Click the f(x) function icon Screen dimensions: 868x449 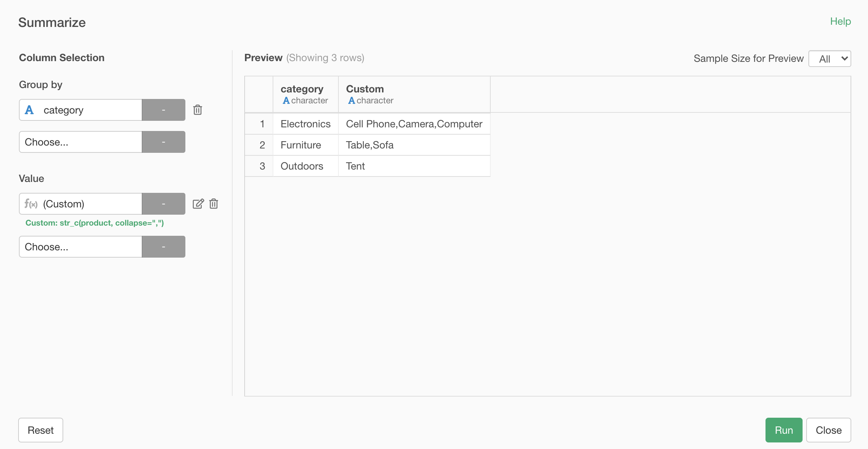[x=31, y=203]
